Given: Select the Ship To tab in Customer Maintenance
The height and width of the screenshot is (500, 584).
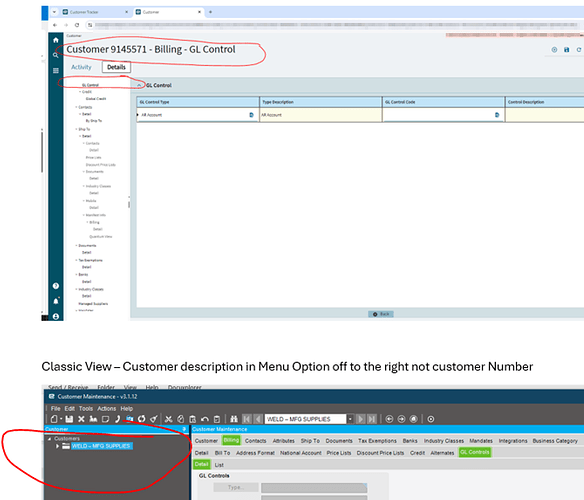Looking at the screenshot, I should click(310, 441).
